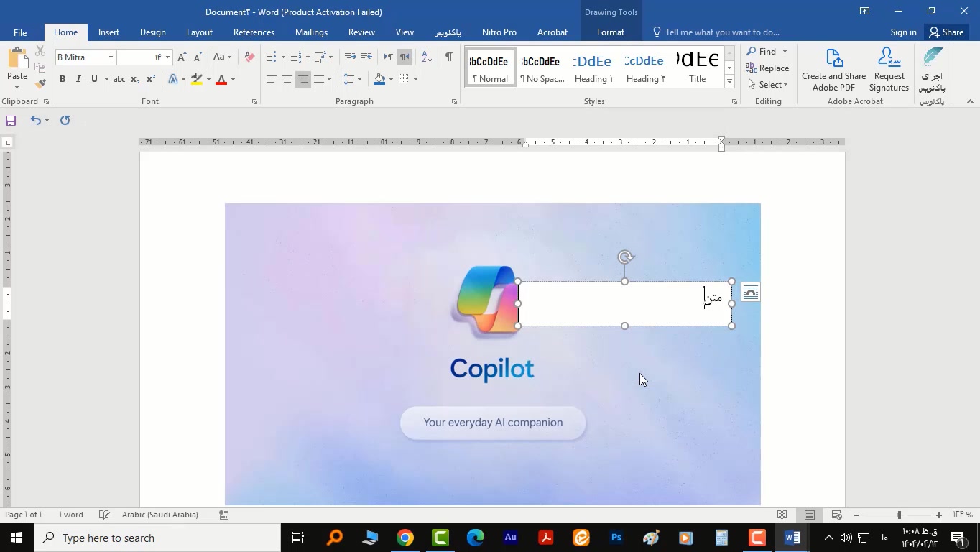Open Line and Paragraph Spacing dropdown
This screenshot has width=980, height=552.
pos(352,79)
